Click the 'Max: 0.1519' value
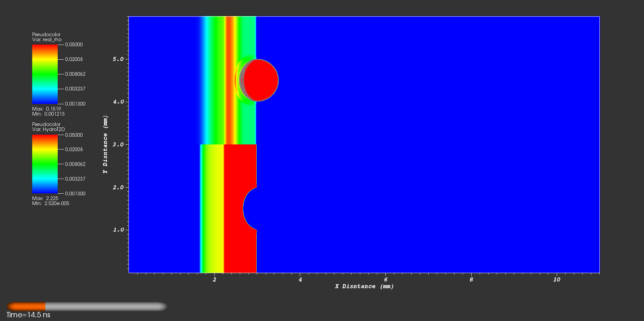Viewport: 644px width, 321px height. (x=47, y=109)
